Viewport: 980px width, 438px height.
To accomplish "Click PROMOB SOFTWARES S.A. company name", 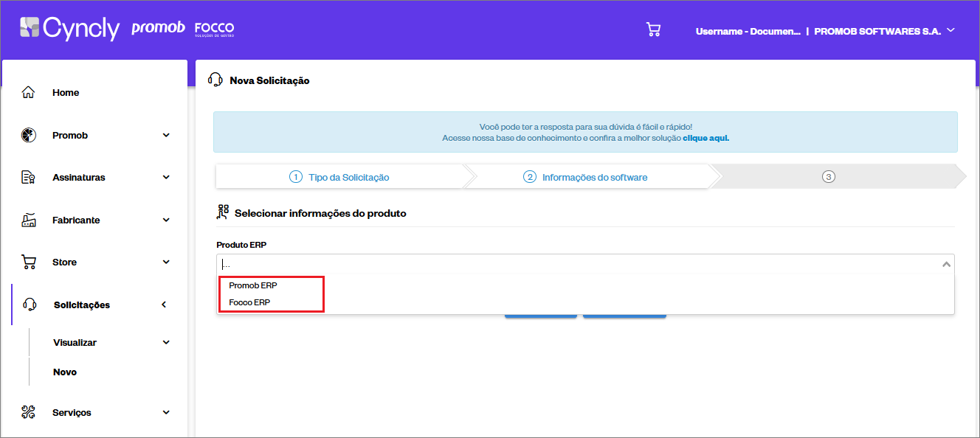I will point(877,31).
